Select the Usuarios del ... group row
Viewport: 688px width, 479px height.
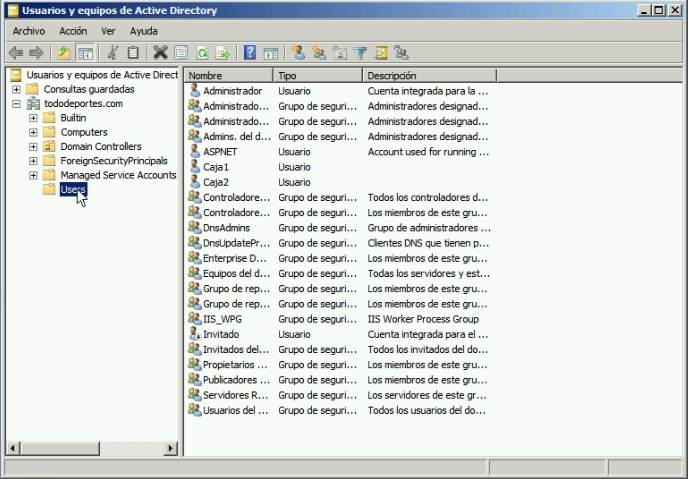point(339,410)
